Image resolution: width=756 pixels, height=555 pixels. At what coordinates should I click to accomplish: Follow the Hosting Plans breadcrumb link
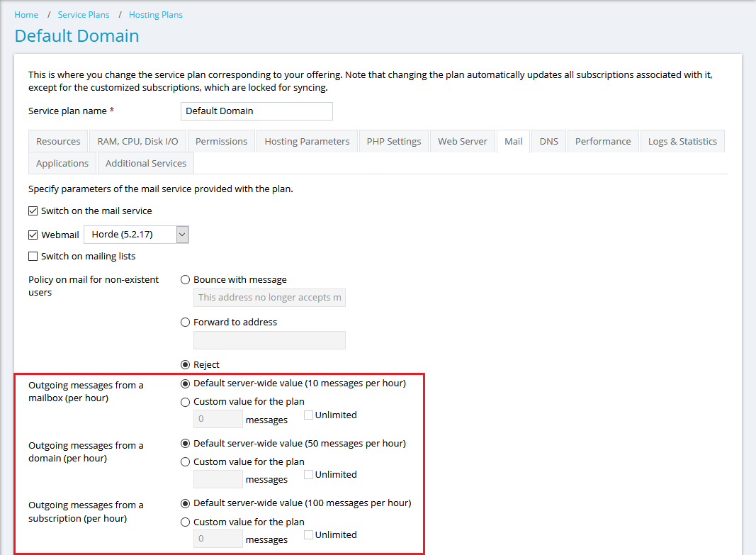pos(155,15)
